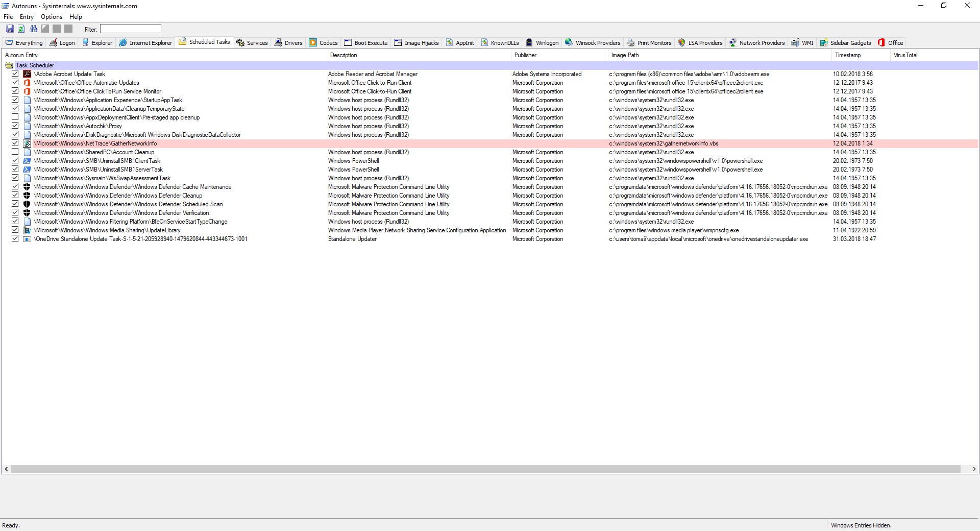Enable the Pre-staged app cleanup checkbox
Screen dimensions: 980x531
pyautogui.click(x=15, y=117)
